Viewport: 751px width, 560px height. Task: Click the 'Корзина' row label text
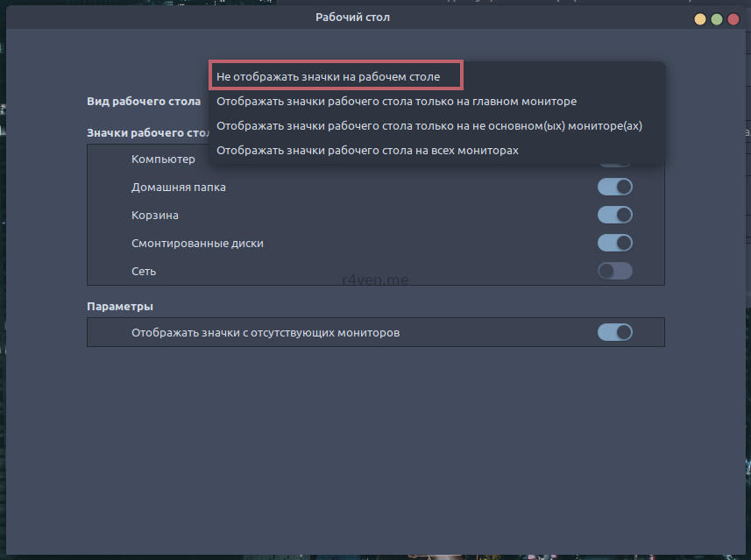(x=155, y=216)
